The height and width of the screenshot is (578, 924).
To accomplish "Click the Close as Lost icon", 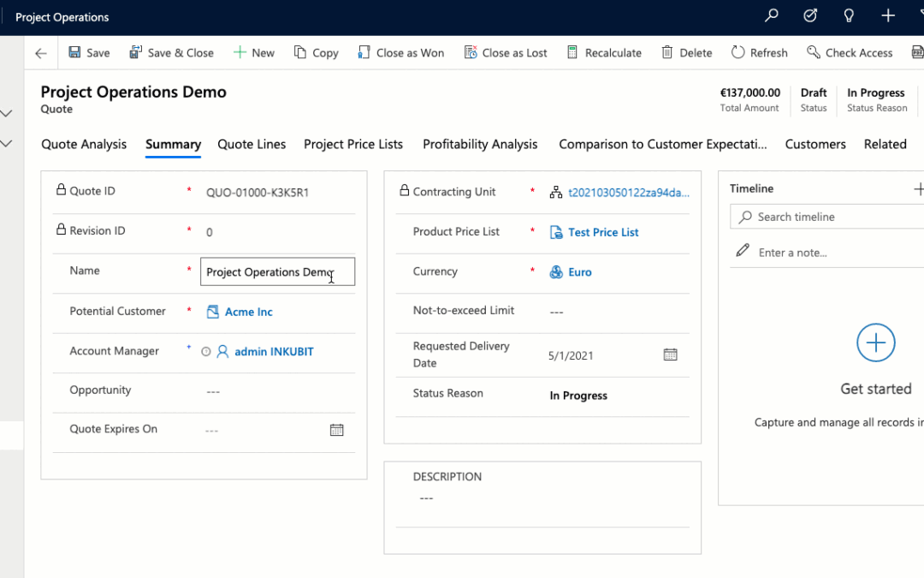I will [x=471, y=52].
